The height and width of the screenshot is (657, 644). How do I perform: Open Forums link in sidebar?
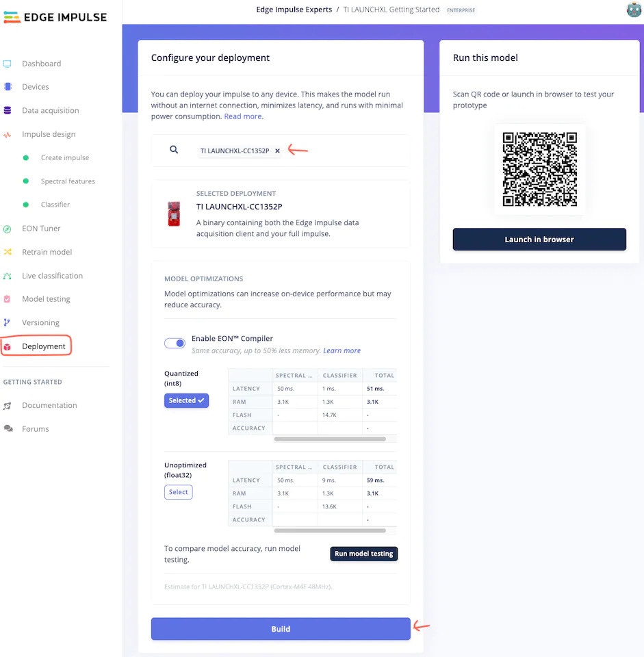coord(36,428)
